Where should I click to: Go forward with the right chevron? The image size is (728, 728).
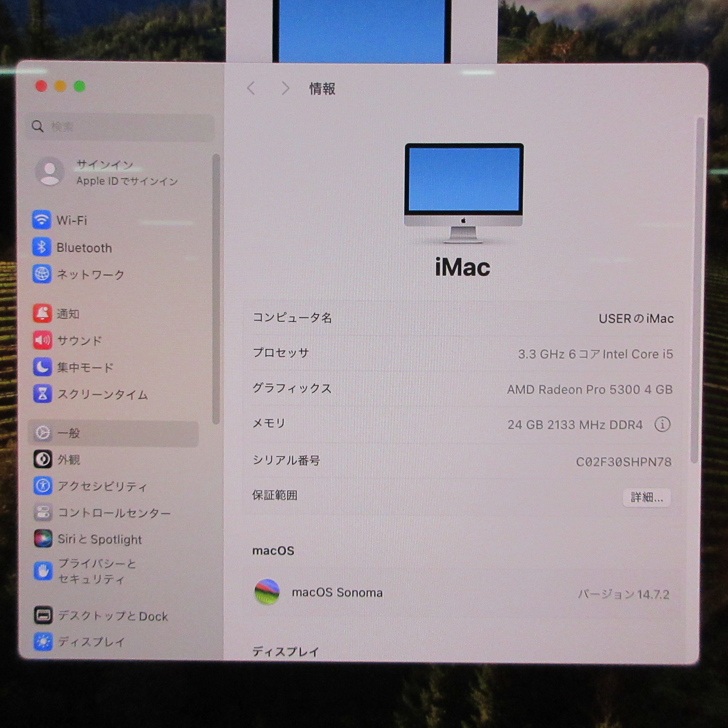[x=285, y=88]
